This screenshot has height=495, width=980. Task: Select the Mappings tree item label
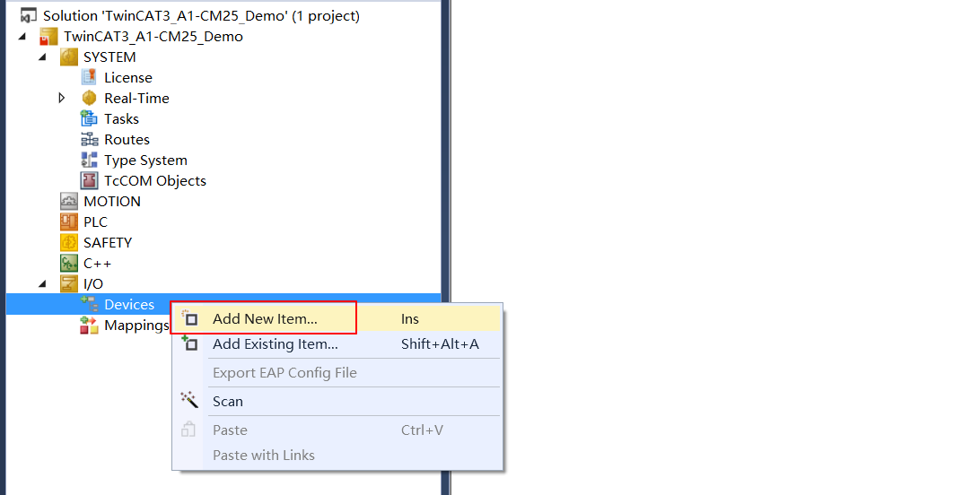tap(136, 326)
